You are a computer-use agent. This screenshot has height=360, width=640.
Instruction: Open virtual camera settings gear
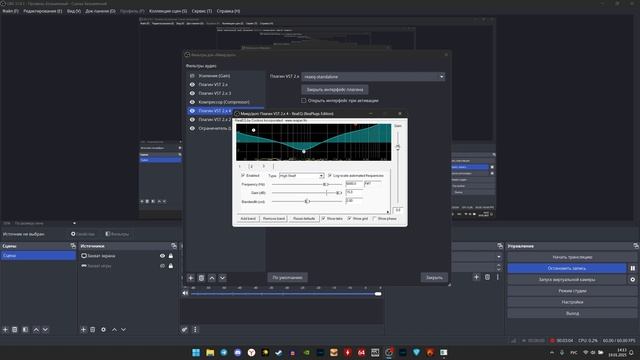(633, 280)
